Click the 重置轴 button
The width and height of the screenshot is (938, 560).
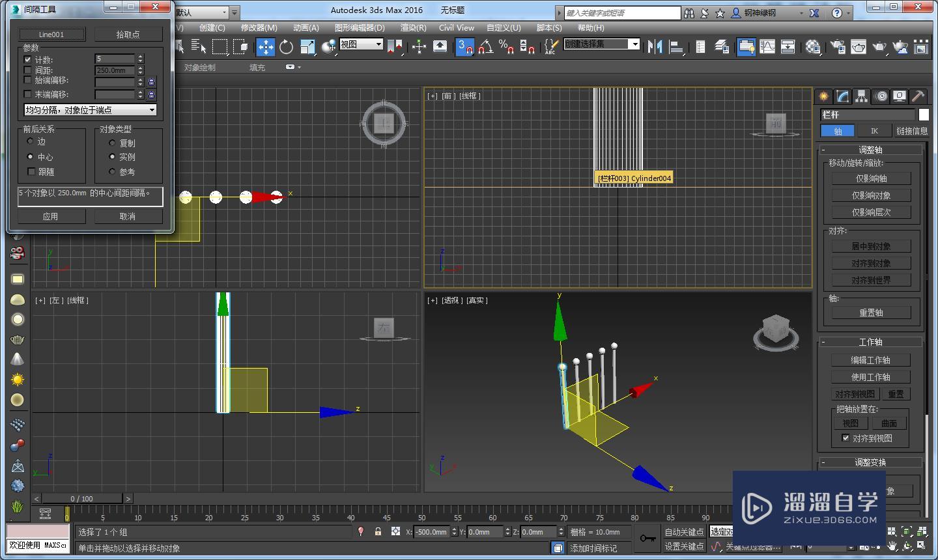[x=871, y=313]
